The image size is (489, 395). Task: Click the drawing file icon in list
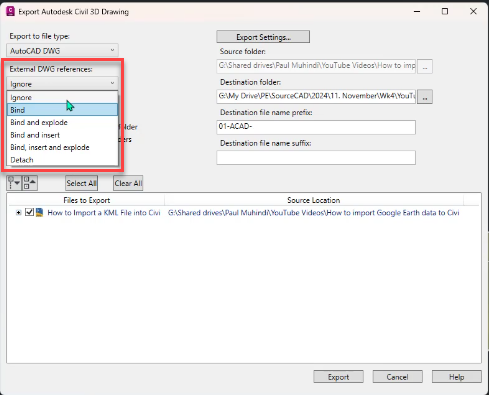[x=39, y=212]
